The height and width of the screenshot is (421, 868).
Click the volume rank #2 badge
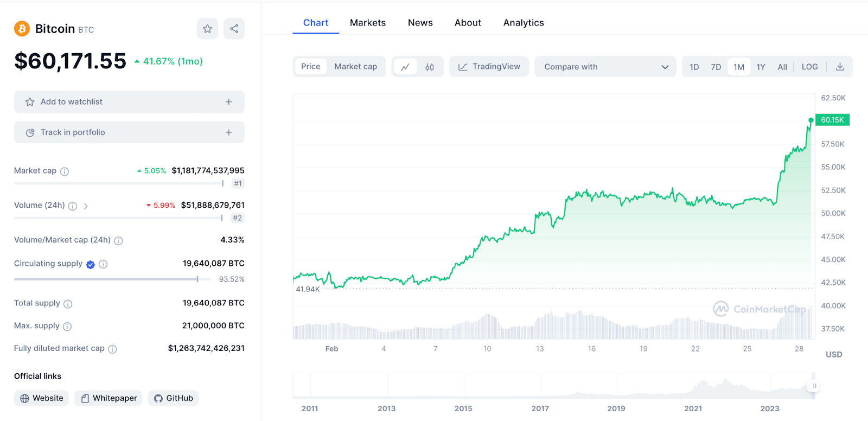[238, 218]
